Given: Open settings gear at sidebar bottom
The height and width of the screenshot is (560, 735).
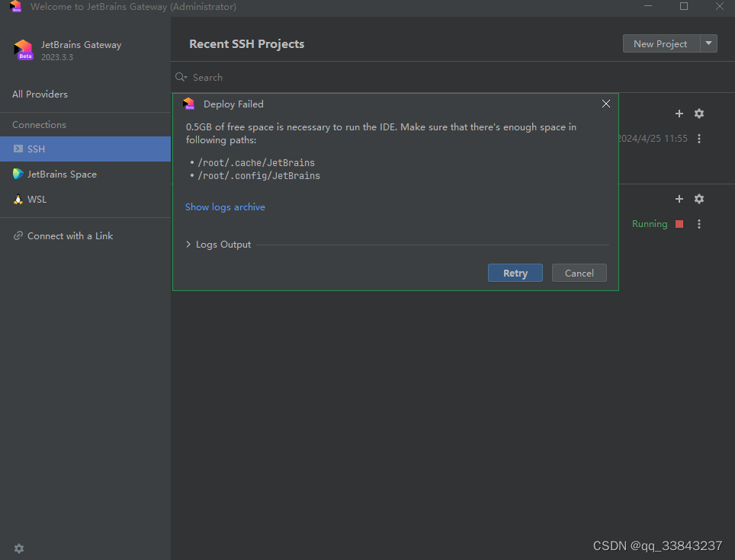Looking at the screenshot, I should click(19, 549).
